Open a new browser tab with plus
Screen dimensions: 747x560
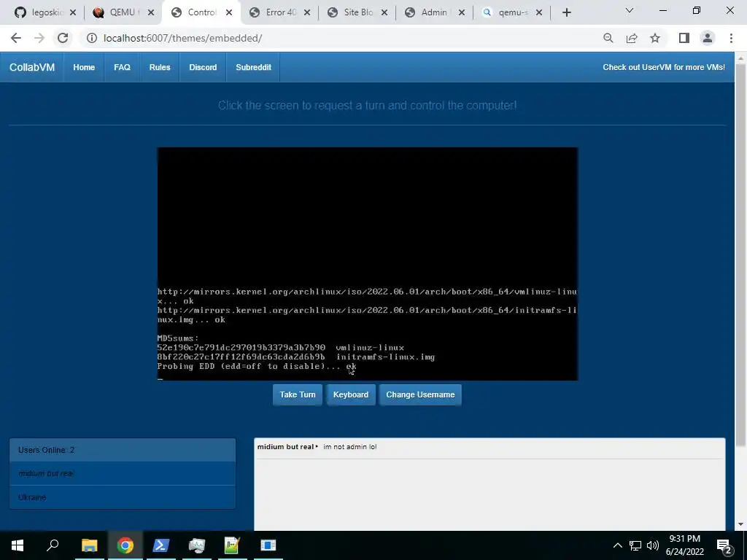(x=566, y=13)
